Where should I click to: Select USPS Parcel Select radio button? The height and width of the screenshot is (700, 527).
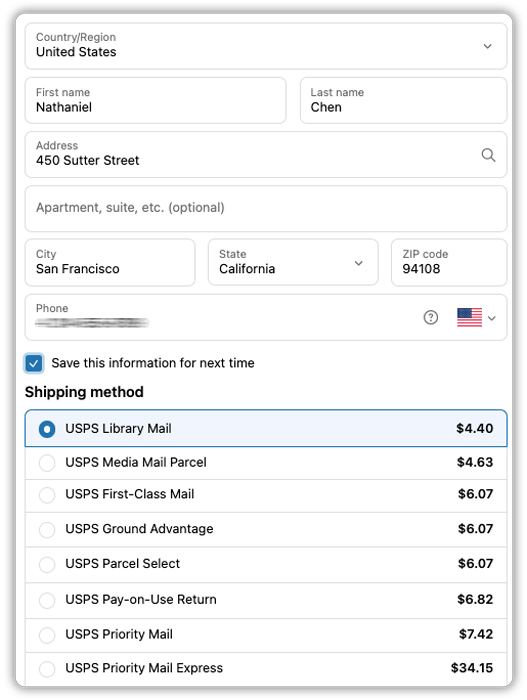(x=47, y=564)
